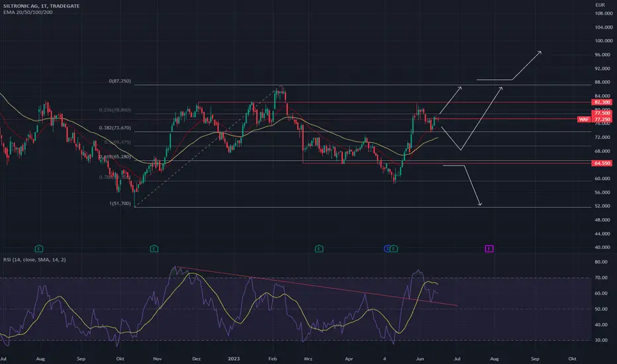Viewport: 617px width, 364px height.
Task: Click the SILTRONIC AG, 1T, TRADEGATE symbol title
Action: coord(41,6)
